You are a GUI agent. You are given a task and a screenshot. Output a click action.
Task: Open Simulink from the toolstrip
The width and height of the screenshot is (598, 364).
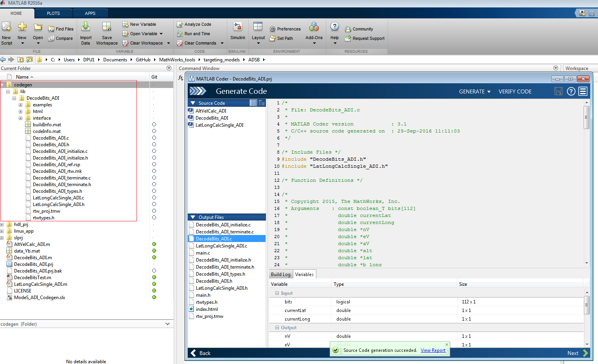point(238,31)
